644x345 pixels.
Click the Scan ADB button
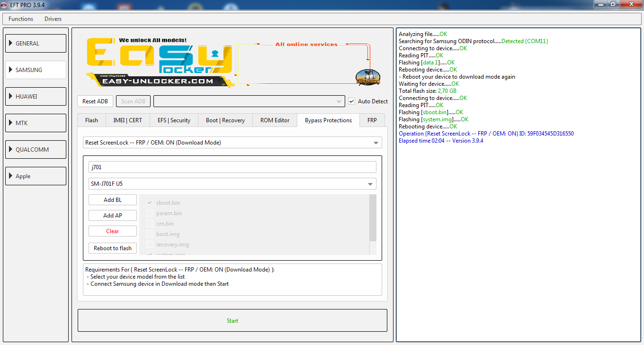[134, 101]
